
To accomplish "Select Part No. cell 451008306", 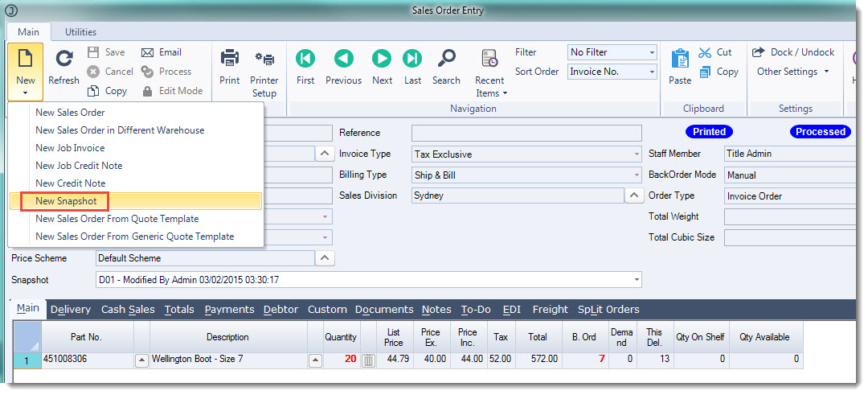I will [x=88, y=360].
